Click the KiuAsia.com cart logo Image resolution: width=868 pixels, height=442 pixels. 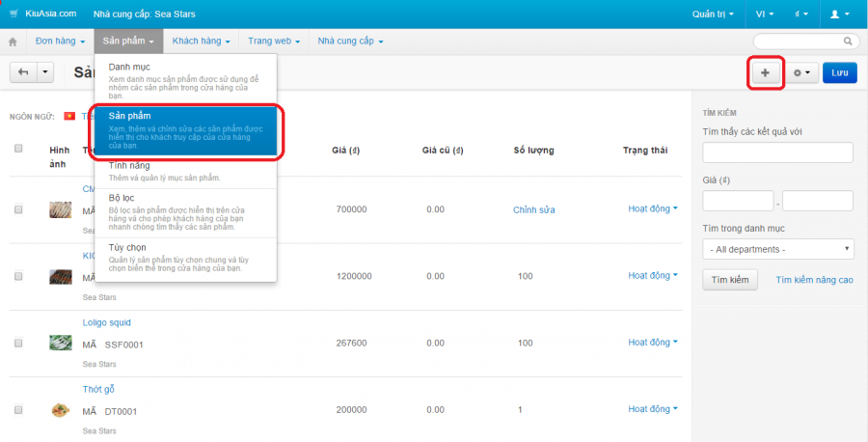pos(42,14)
